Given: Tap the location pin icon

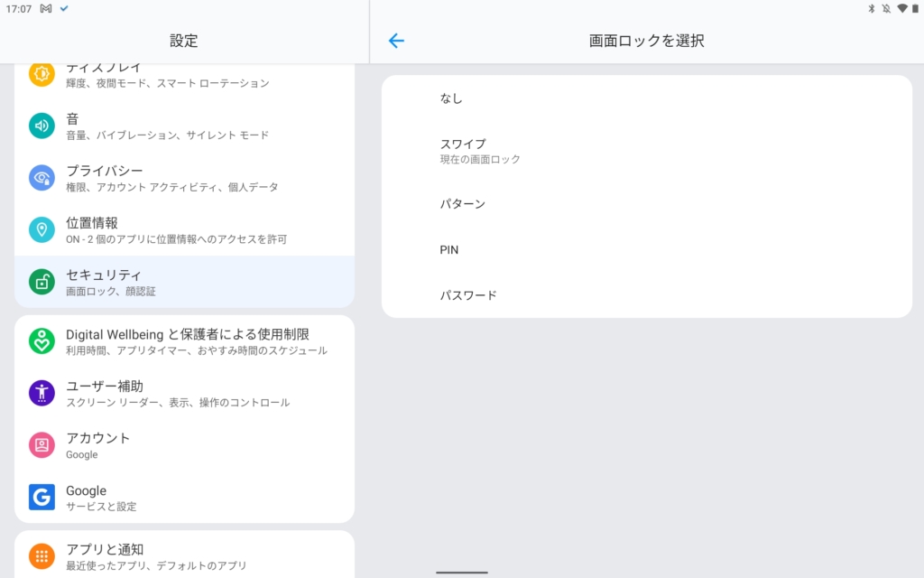Looking at the screenshot, I should point(42,229).
